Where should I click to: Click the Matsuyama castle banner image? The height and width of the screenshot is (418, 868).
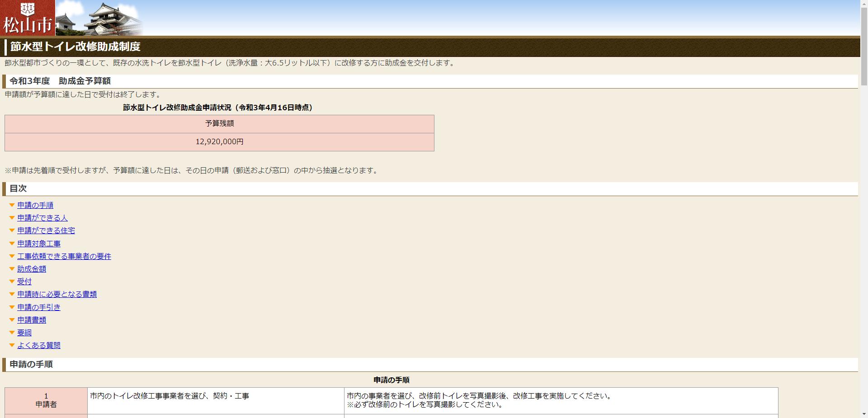pos(99,18)
